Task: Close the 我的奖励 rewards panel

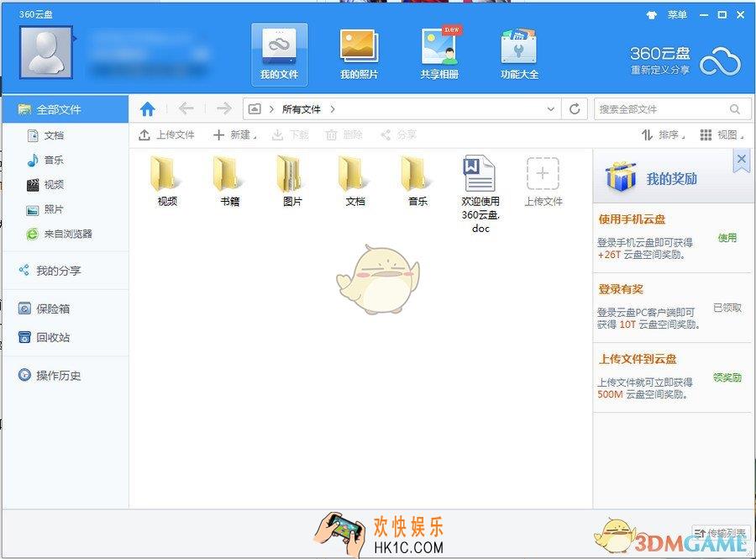Action: (x=742, y=160)
